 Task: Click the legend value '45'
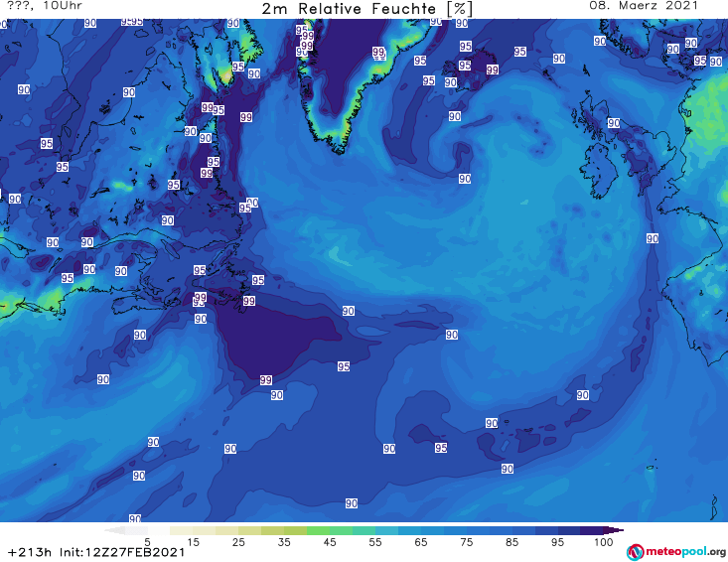[x=330, y=542]
